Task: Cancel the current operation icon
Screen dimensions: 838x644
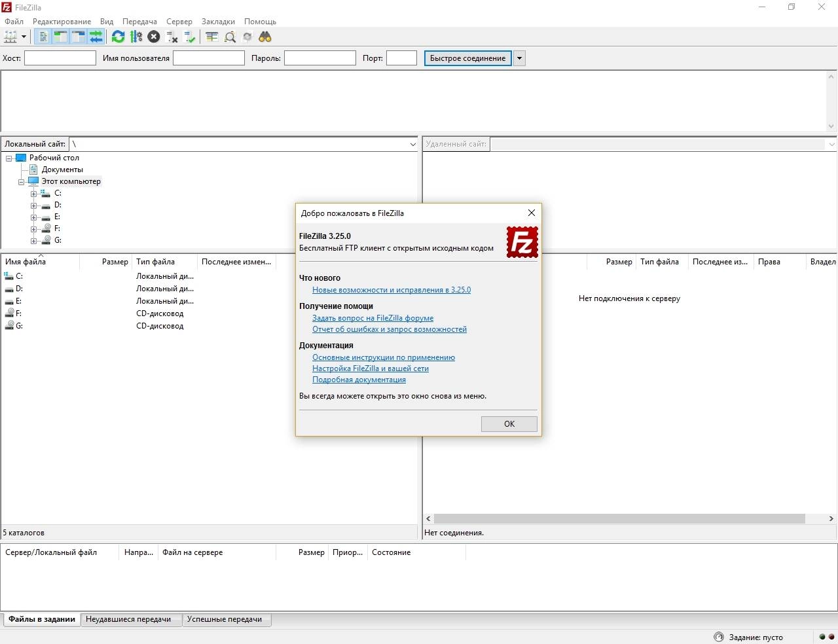Action: (x=154, y=37)
